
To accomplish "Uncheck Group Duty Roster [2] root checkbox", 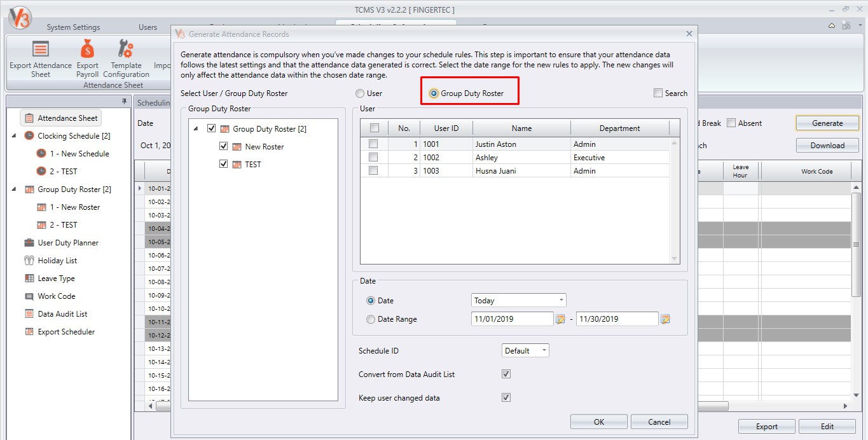I will click(212, 128).
